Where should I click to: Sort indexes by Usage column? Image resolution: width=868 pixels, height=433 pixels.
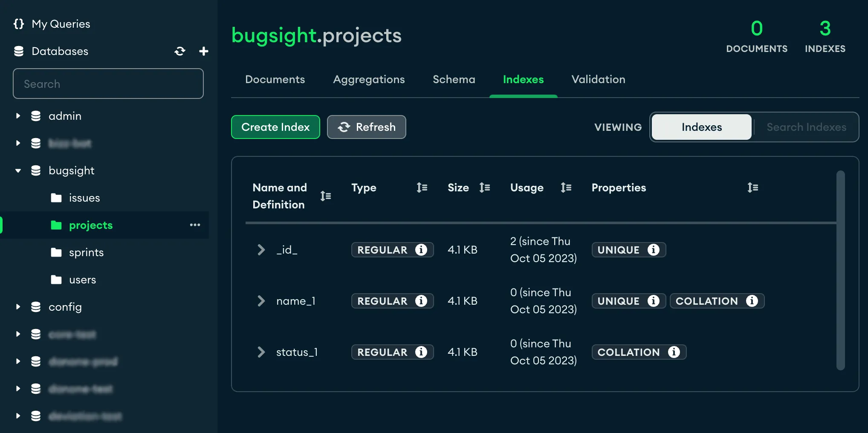pos(566,188)
